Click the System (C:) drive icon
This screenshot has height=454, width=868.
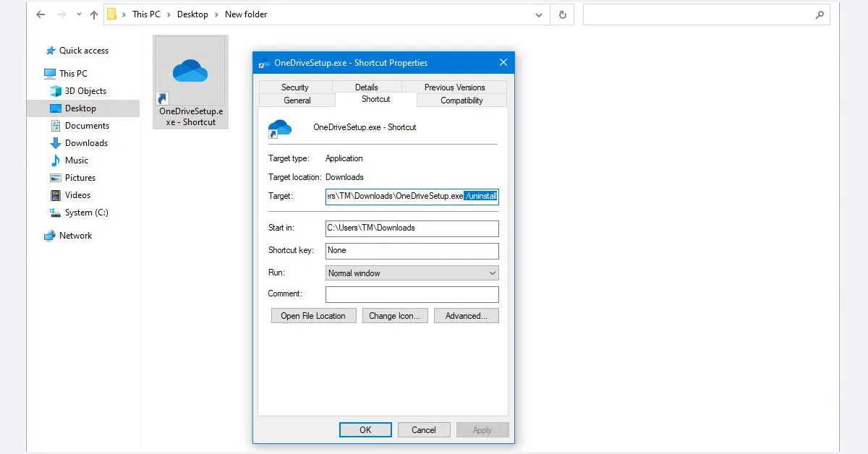pyautogui.click(x=56, y=213)
